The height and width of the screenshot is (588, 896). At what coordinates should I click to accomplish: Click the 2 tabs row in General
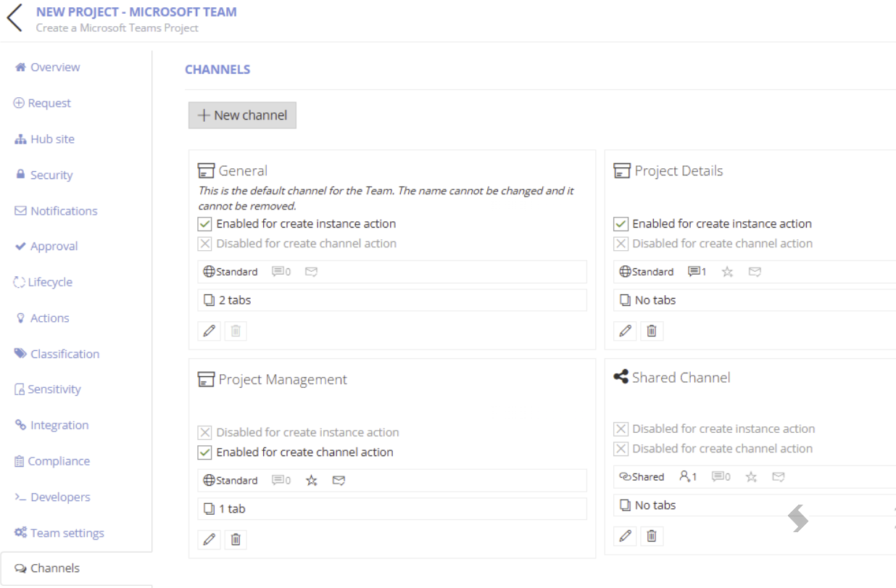point(392,300)
